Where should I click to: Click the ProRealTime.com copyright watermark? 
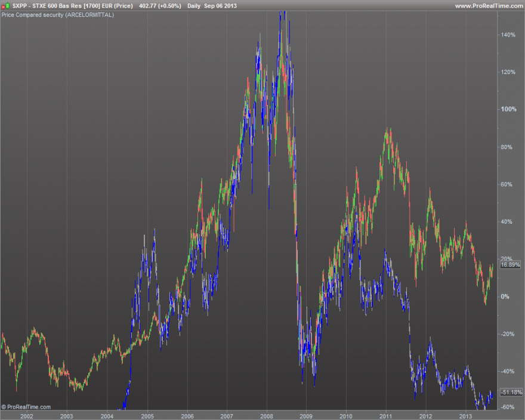pos(26,407)
